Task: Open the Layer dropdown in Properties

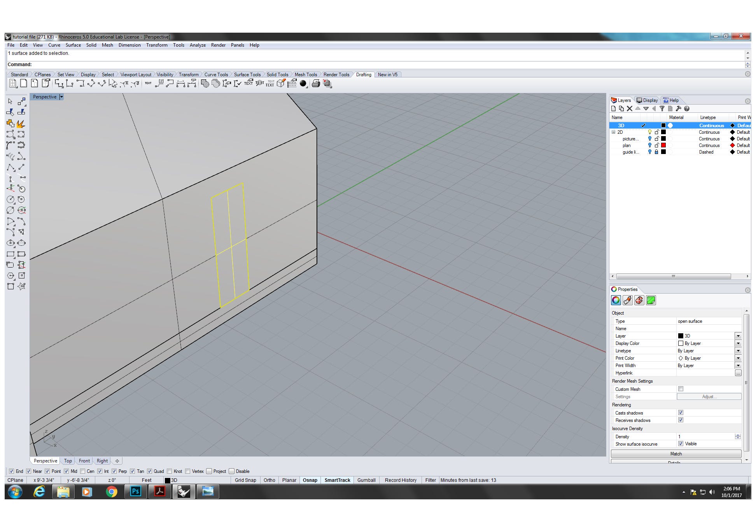Action: (738, 336)
